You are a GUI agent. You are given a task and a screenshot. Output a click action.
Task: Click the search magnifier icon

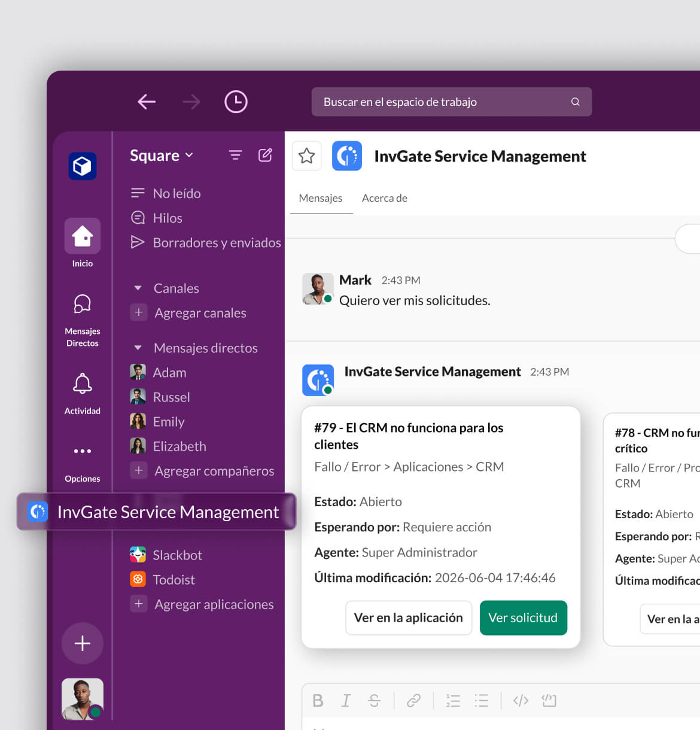tap(576, 102)
